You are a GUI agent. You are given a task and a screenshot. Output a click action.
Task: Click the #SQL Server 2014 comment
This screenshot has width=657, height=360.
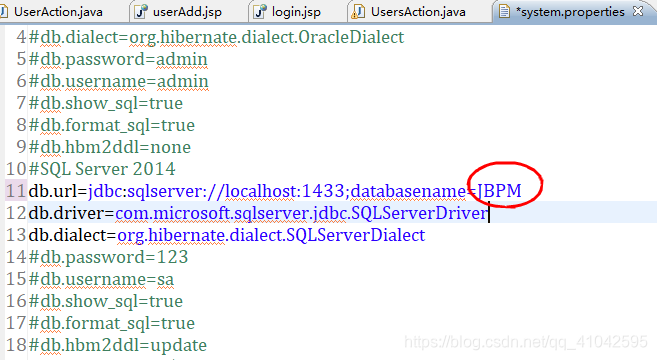102,169
